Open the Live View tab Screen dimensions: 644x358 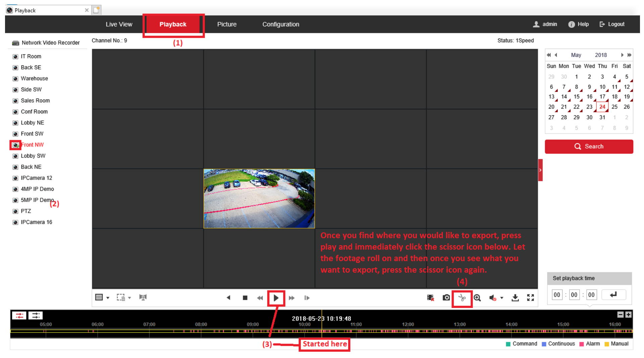coord(119,24)
